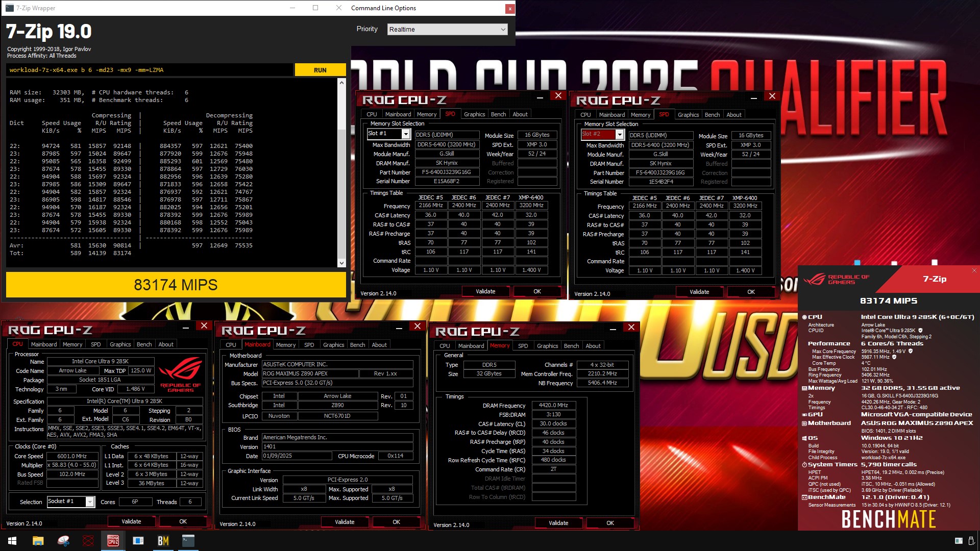Click the DRAM Frequency 4420.0 MHz value
Screen dimensions: 980x551
click(x=553, y=405)
